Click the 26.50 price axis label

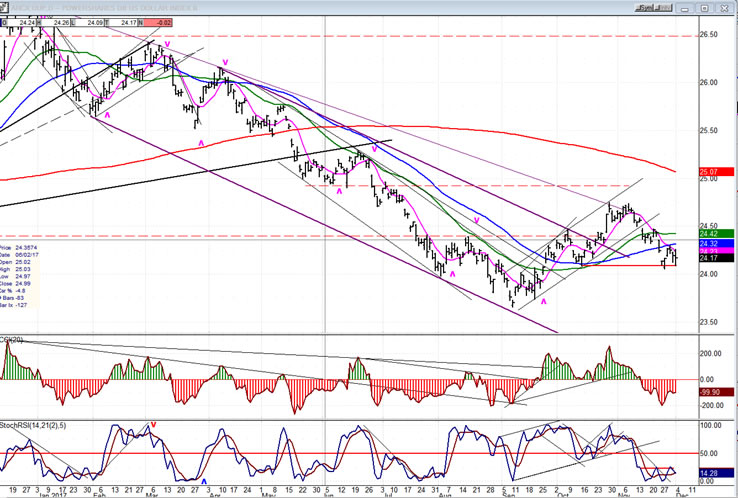click(x=710, y=35)
